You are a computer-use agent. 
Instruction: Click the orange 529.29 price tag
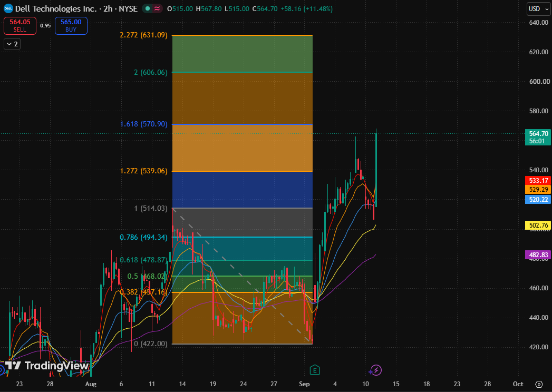tap(538, 190)
